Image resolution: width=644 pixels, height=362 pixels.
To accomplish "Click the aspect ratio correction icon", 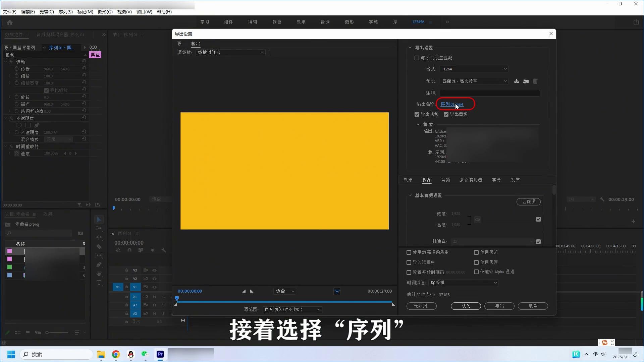I will click(337, 292).
